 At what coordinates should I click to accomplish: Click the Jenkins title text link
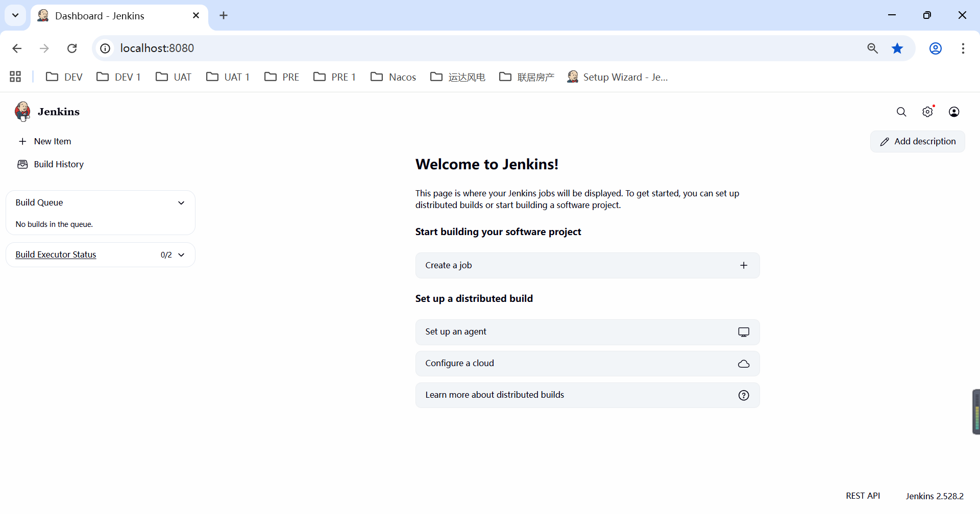tap(59, 112)
